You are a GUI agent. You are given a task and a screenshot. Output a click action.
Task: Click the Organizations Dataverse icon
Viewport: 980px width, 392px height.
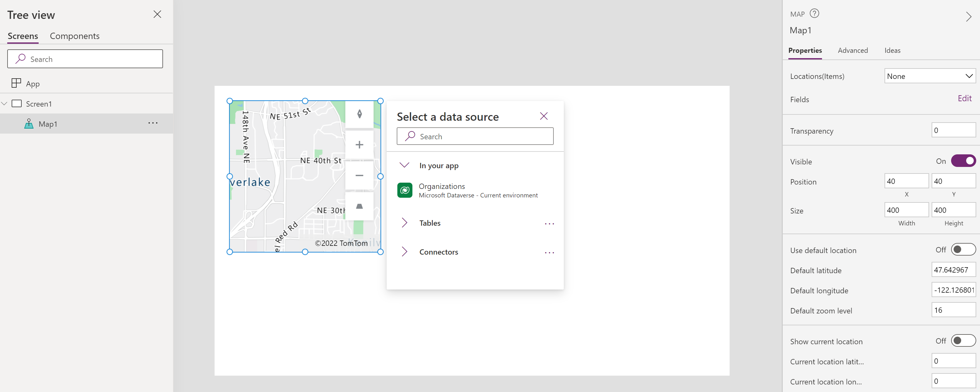click(x=405, y=191)
